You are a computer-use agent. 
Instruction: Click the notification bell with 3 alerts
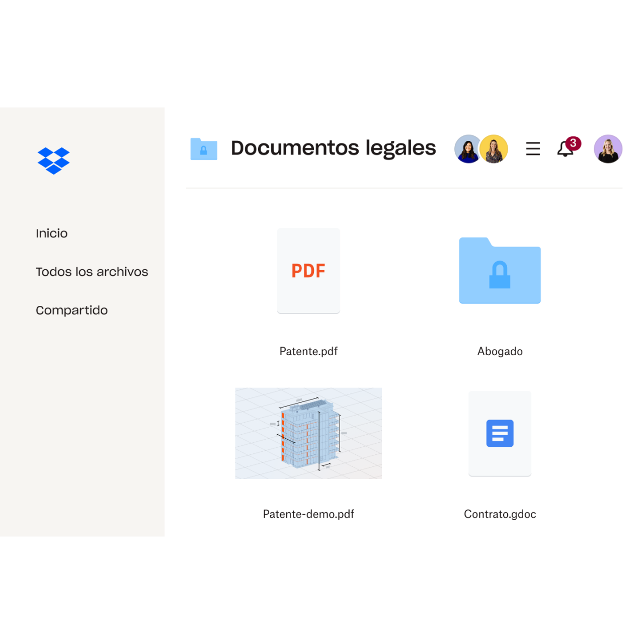pos(565,149)
